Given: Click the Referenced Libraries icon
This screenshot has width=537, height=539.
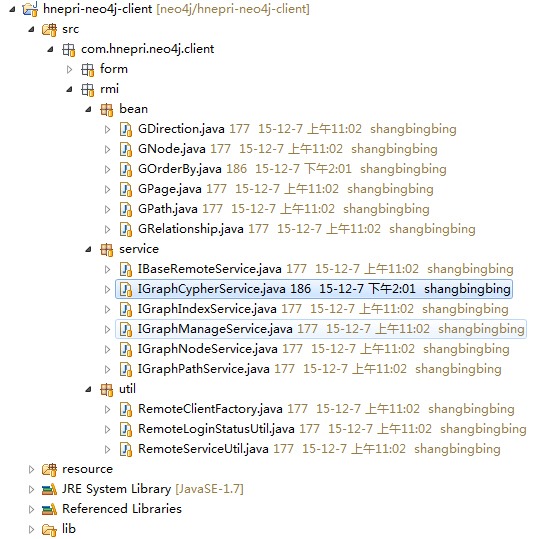Looking at the screenshot, I should pos(49,509).
